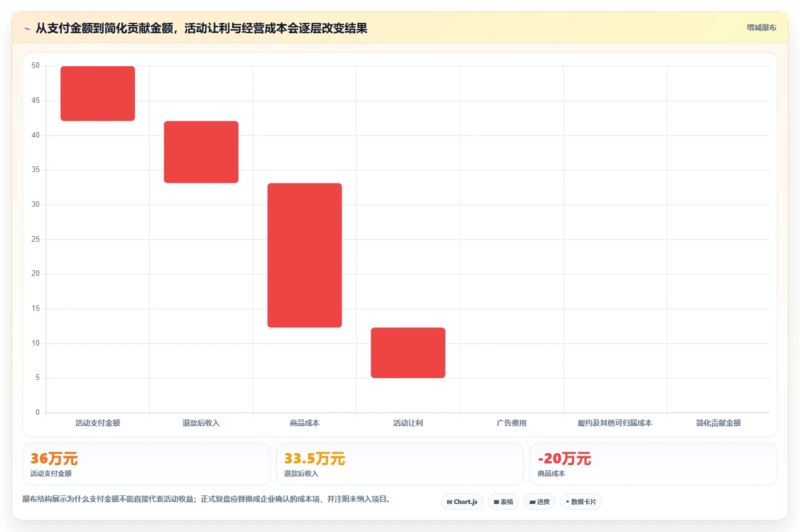Click the footnote text 瀑布结构展示
800x532 pixels.
(x=206, y=499)
